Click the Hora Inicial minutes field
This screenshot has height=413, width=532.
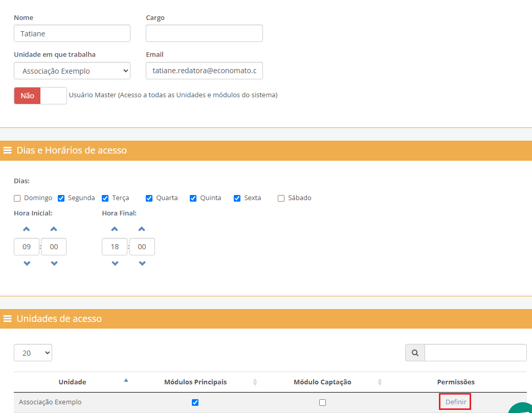tap(54, 247)
